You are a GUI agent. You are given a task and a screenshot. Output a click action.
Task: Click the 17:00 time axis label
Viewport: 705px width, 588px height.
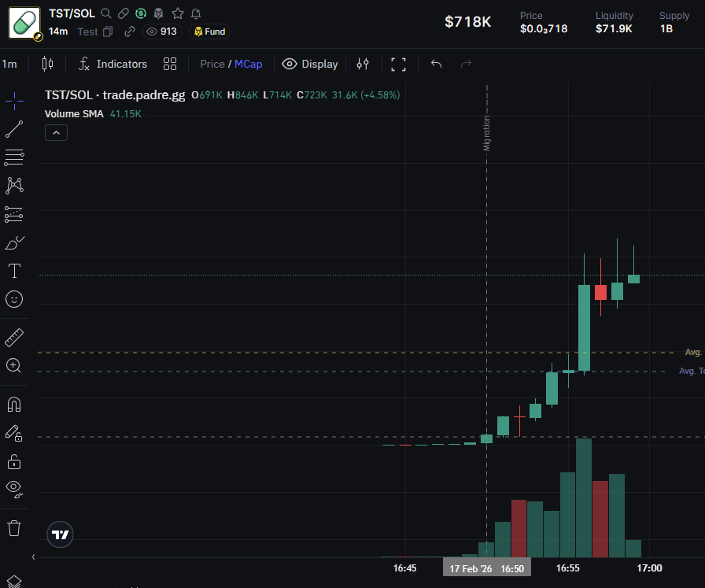(x=649, y=568)
